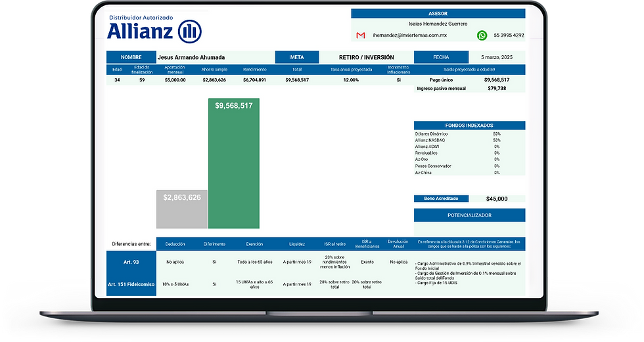Select the Edad de finalización value 59
644x342 pixels.
(142, 80)
